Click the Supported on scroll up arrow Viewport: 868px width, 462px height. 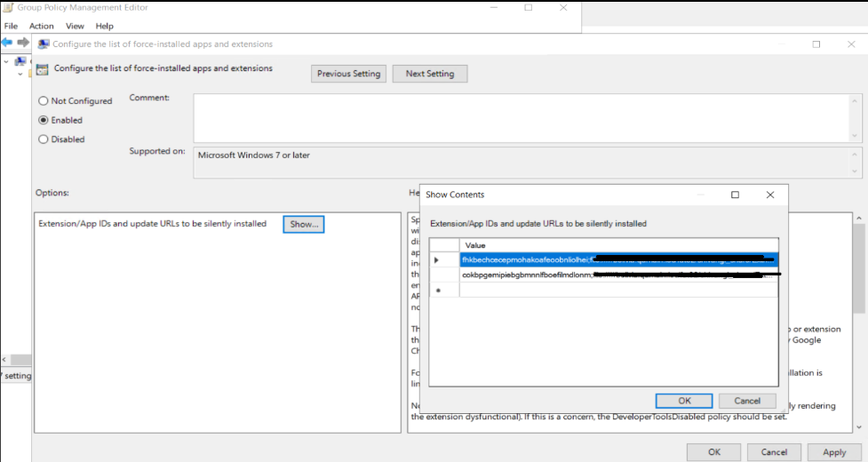click(855, 155)
